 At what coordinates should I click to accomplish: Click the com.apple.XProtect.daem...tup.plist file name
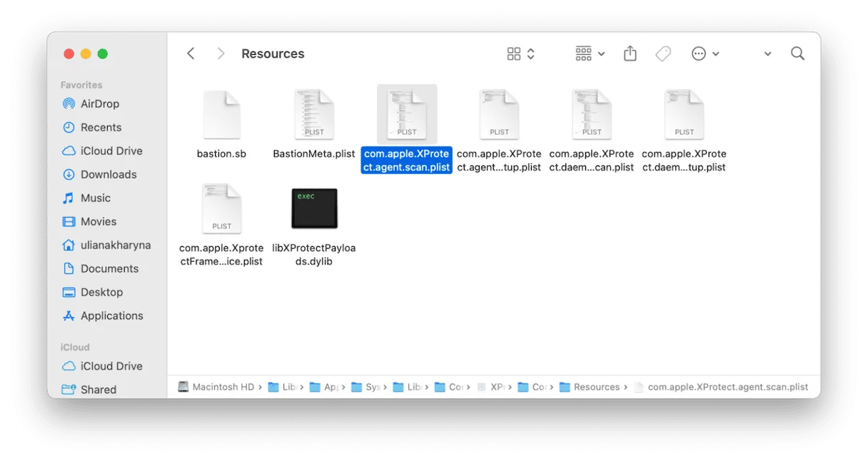point(684,161)
